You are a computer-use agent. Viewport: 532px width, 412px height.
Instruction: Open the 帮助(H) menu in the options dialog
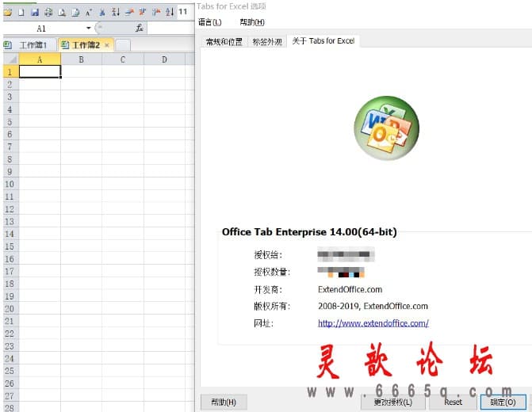(x=252, y=22)
